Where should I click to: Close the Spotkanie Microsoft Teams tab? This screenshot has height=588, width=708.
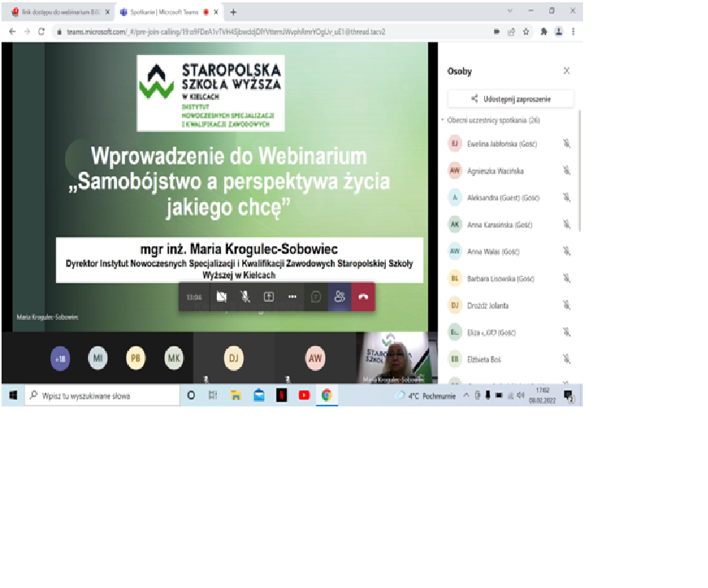pos(216,13)
